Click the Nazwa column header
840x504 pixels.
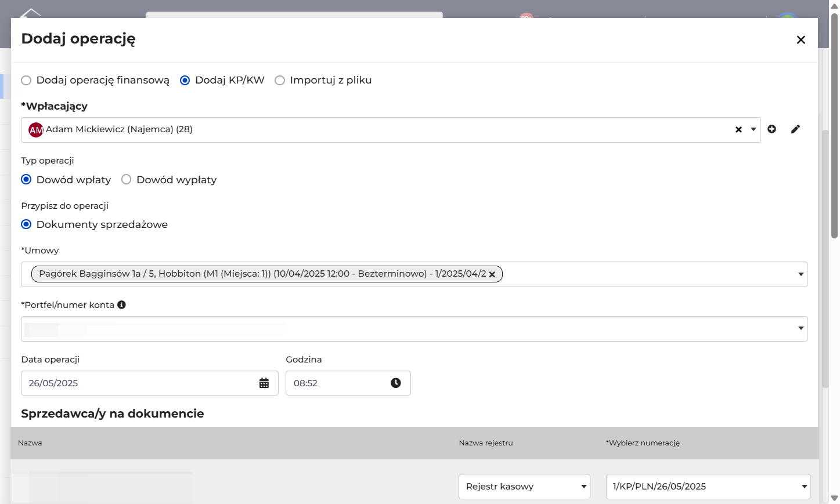30,443
